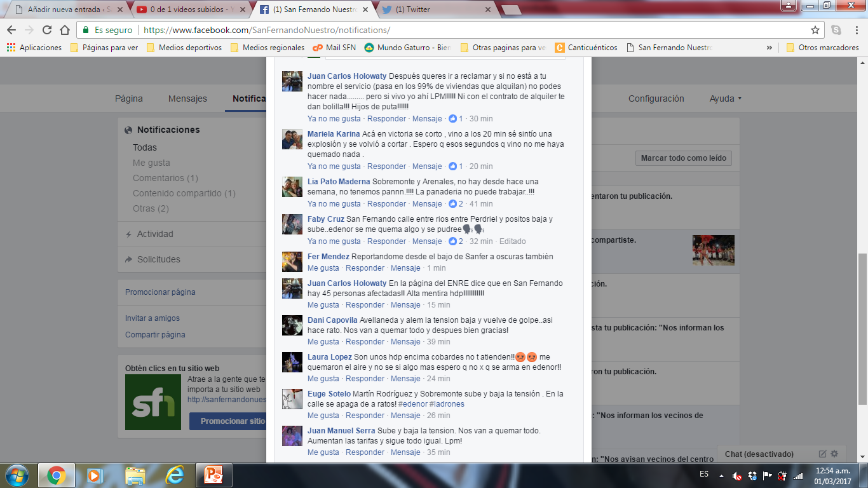Screen dimensions: 868x488
Task: Click the Marcar todo como leído button
Action: 683,158
